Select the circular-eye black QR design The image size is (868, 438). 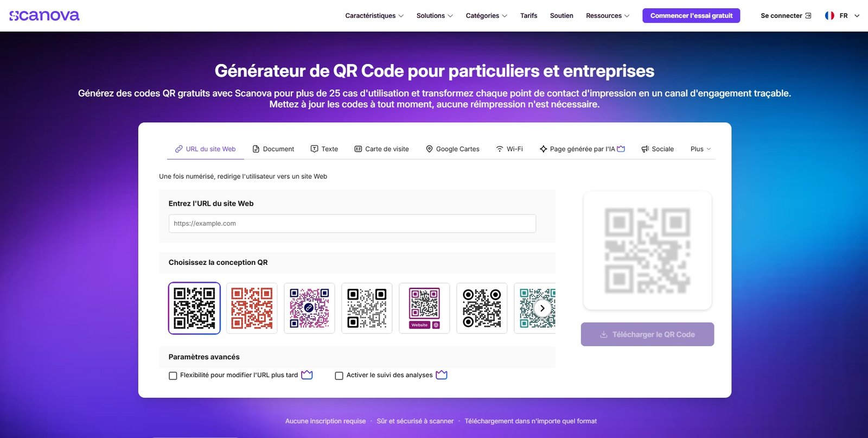click(x=482, y=308)
